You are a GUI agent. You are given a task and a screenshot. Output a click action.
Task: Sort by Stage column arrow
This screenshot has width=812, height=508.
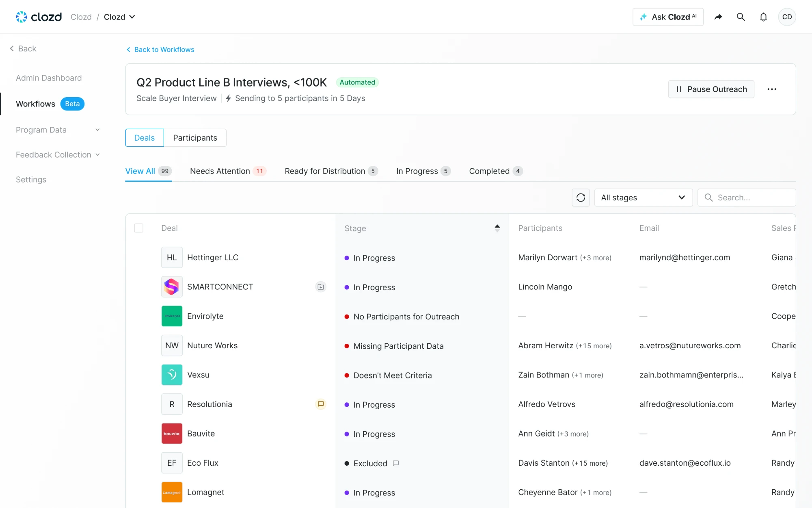(497, 228)
